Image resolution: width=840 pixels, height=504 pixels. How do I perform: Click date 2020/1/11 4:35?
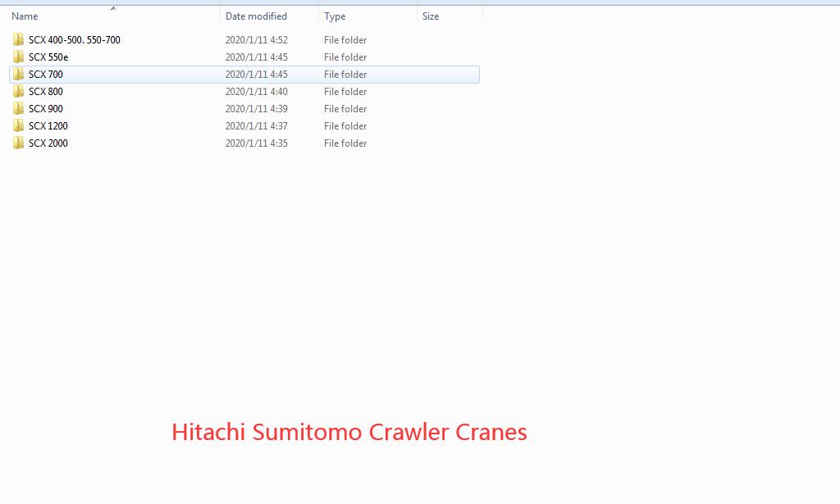[257, 143]
